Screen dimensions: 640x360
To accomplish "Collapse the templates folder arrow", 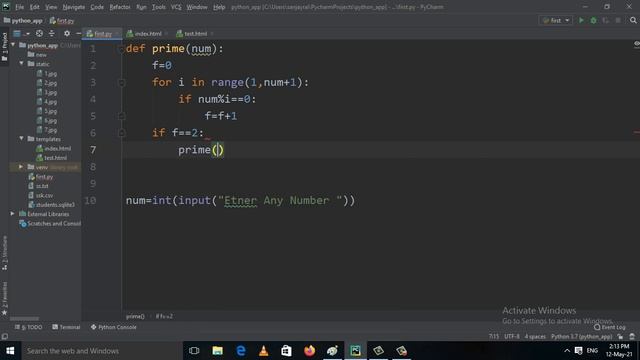I will point(21,139).
